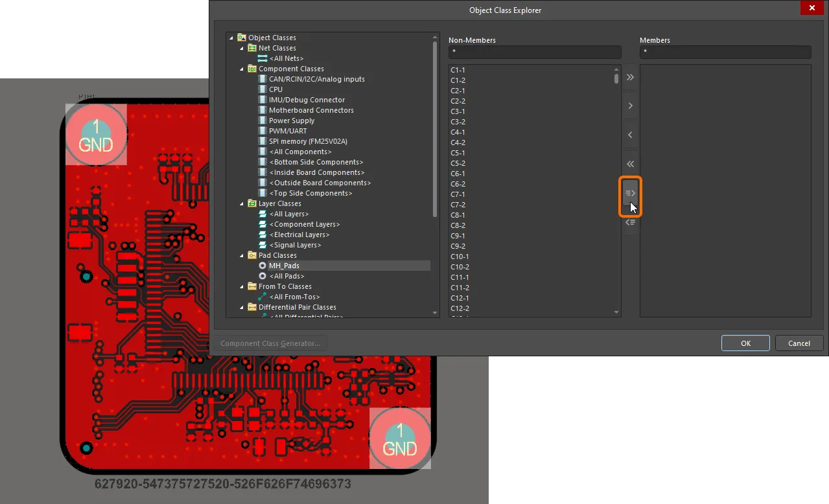Viewport: 829px width, 504px height.
Task: Collapse the Layer Classes branch
Action: tap(242, 203)
